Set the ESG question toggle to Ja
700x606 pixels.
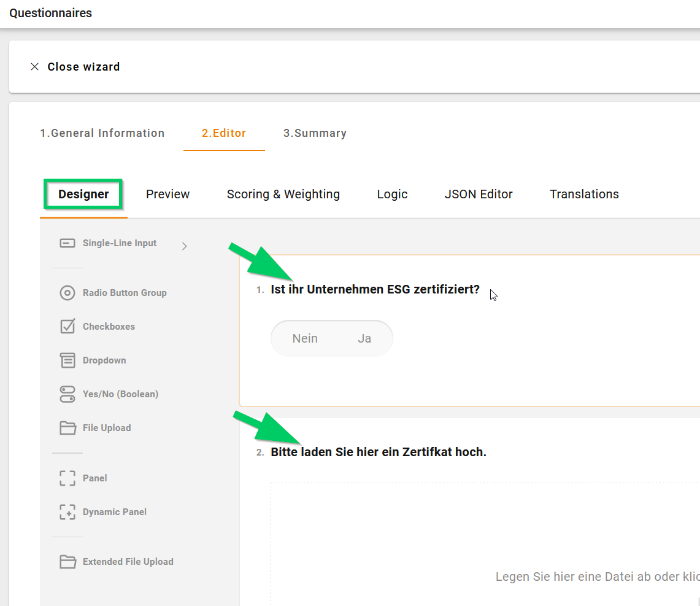click(x=364, y=338)
